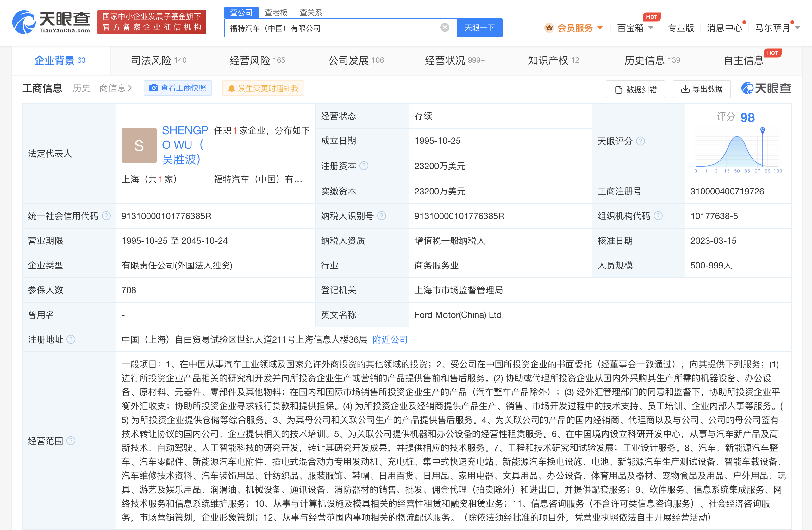Viewport: 812px width, 530px height.
Task: Click the 天眼一下 search button
Action: [479, 28]
